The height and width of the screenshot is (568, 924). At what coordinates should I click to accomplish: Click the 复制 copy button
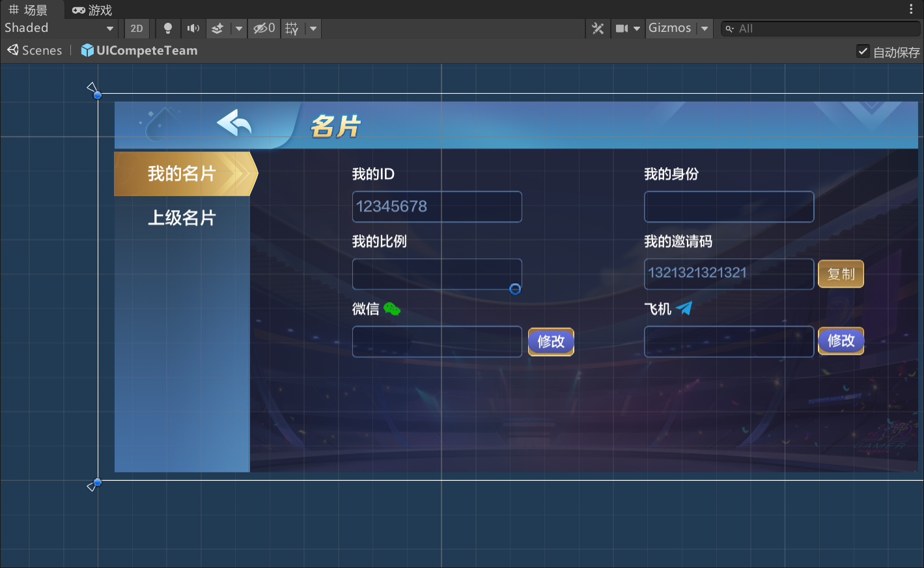pyautogui.click(x=841, y=274)
